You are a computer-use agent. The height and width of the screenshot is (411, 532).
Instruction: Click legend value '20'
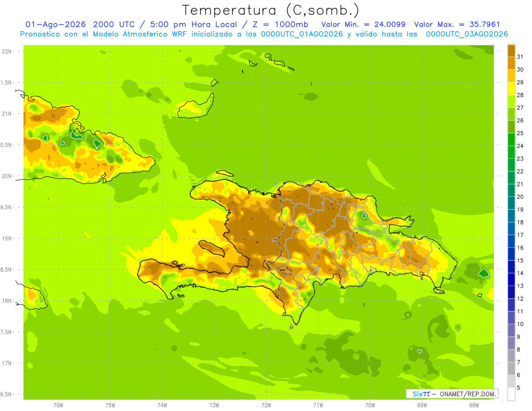[x=520, y=197]
